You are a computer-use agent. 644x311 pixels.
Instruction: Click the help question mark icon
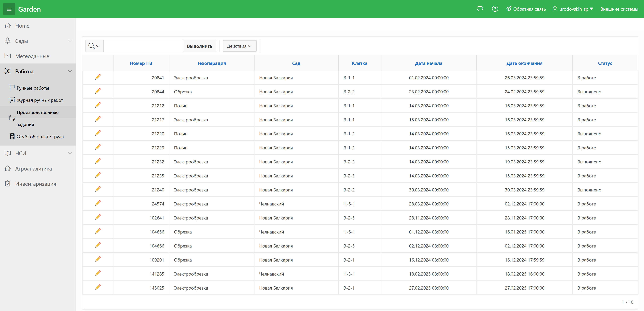(x=495, y=9)
